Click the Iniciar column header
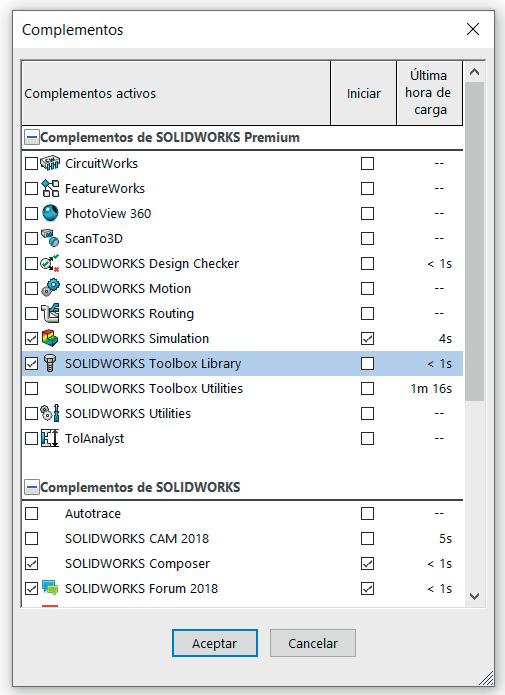This screenshot has height=695, width=505. (x=364, y=93)
